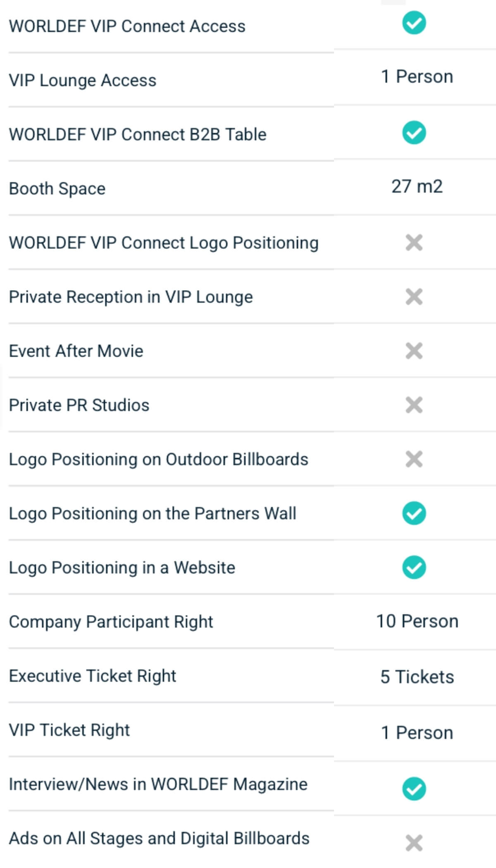Click the checkmark for VIP Connect B2B Table
Image resolution: width=496 pixels, height=868 pixels.
click(x=414, y=133)
